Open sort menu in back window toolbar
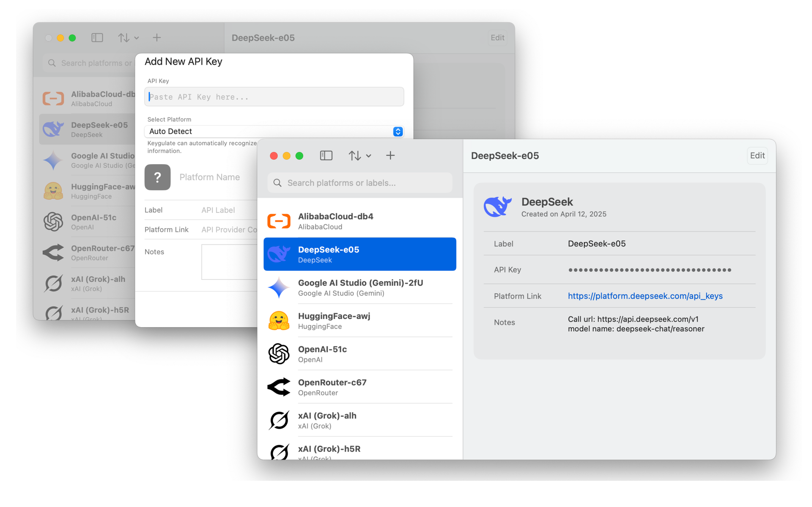Image resolution: width=812 pixels, height=507 pixels. click(128, 38)
